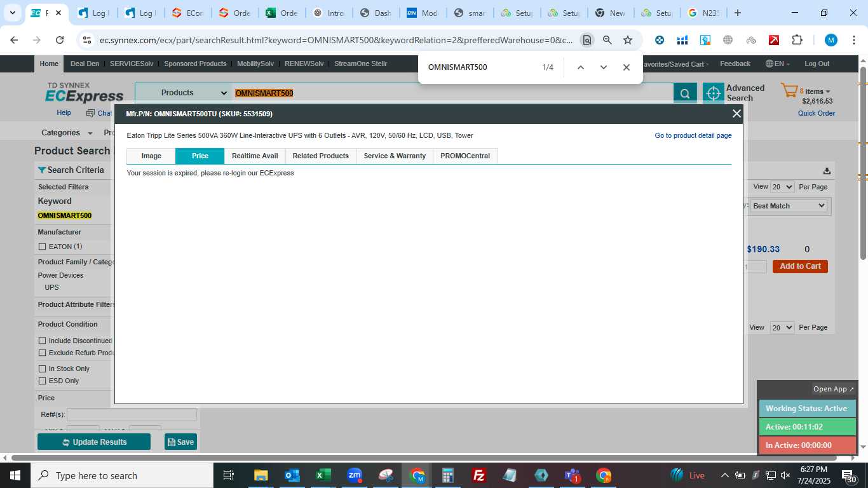Open the SERVICESolv menu item
Image resolution: width=868 pixels, height=488 pixels.
click(x=132, y=64)
